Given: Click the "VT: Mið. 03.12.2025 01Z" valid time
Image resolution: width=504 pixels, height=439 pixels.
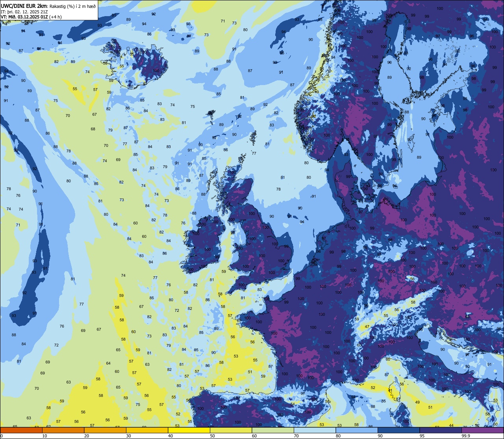Looking at the screenshot, I should (24, 17).
